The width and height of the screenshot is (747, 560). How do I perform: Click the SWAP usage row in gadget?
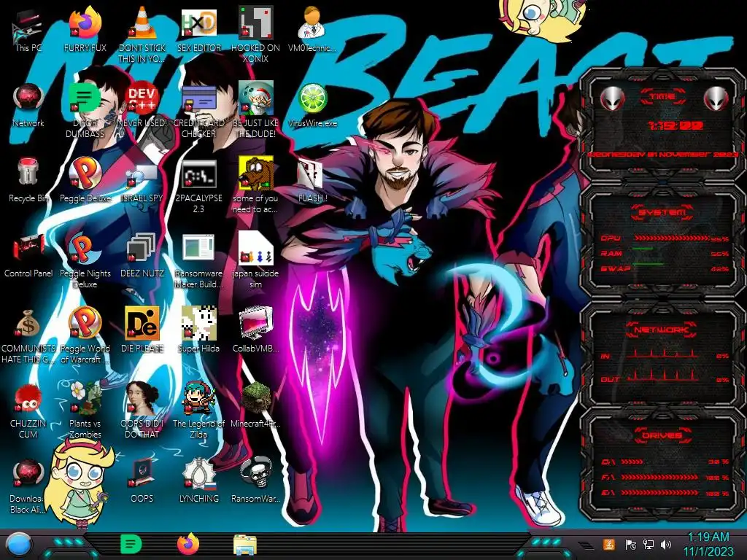pyautogui.click(x=665, y=268)
